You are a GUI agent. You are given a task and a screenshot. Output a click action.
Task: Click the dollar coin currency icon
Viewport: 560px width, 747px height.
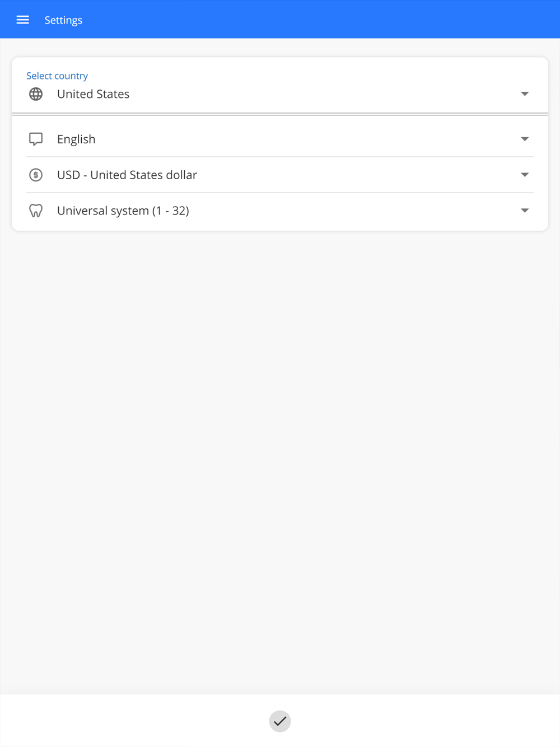pyautogui.click(x=36, y=175)
